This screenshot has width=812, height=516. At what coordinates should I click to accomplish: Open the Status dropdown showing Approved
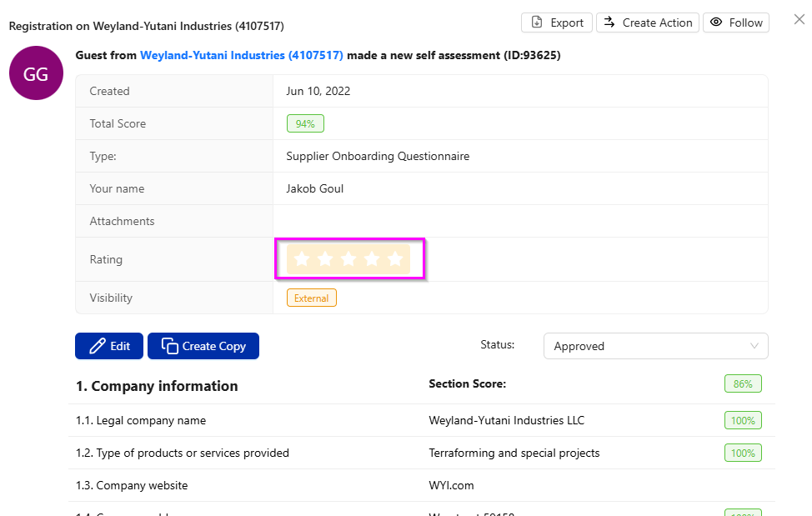click(655, 346)
